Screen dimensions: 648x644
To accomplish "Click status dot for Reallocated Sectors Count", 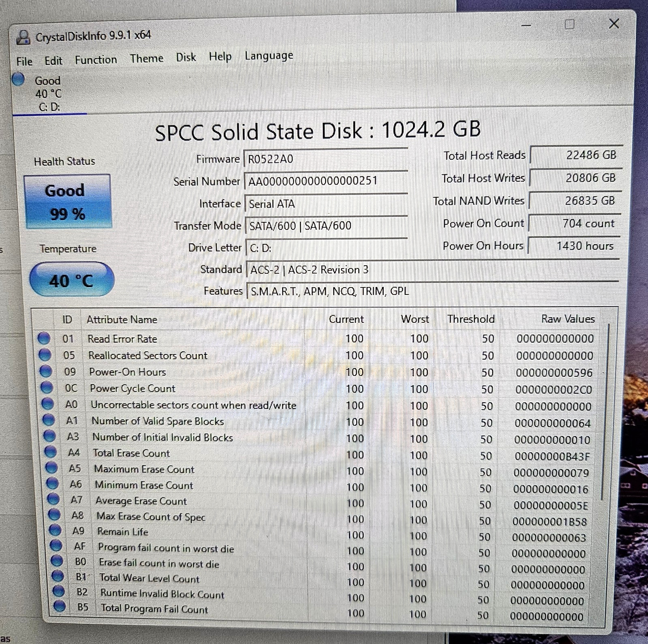I will [x=45, y=355].
